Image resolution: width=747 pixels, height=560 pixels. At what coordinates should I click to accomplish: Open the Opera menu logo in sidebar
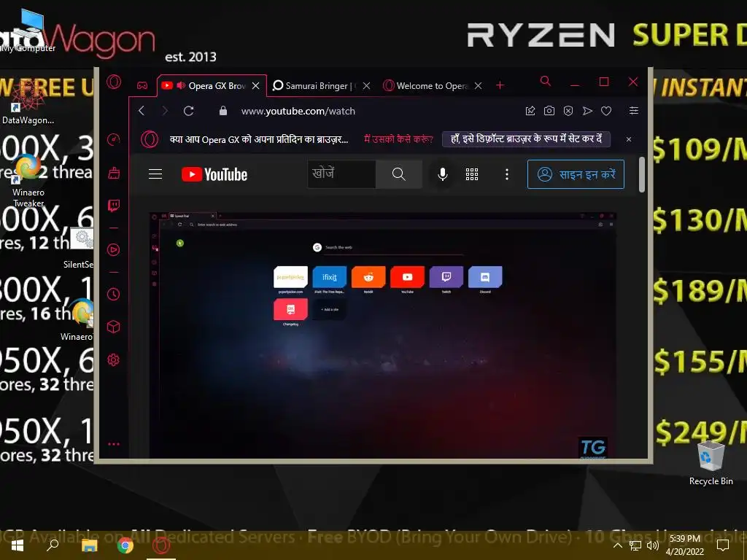tap(114, 82)
